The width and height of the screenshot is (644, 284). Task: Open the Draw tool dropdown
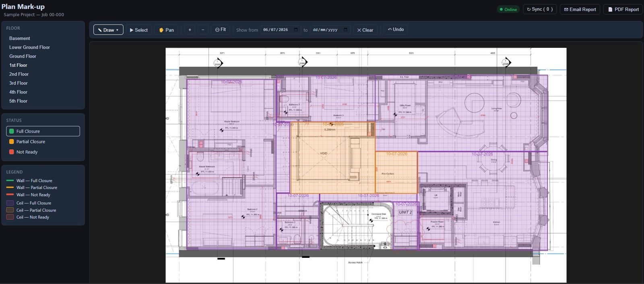pyautogui.click(x=108, y=30)
